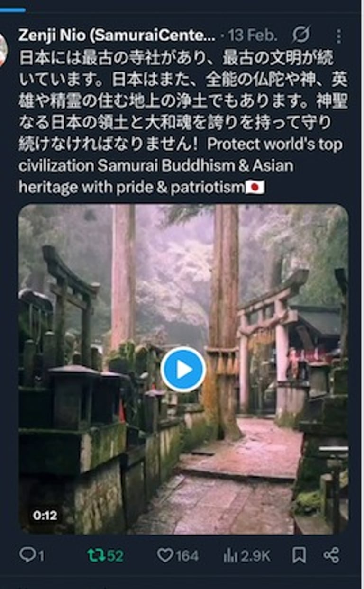Viewport: 364px width, 589px height.
Task: Like the post with the heart icon
Action: (x=165, y=555)
